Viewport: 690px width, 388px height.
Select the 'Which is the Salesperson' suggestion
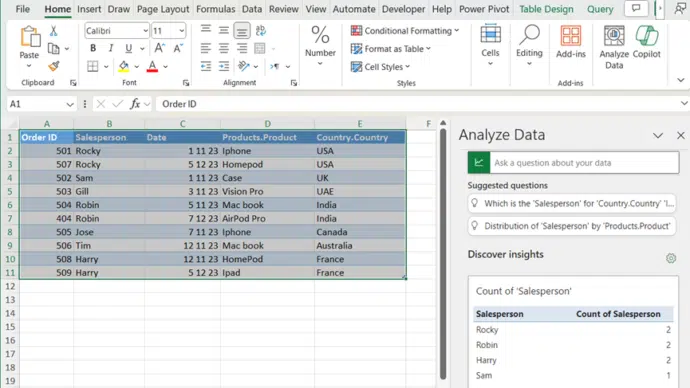(572, 203)
